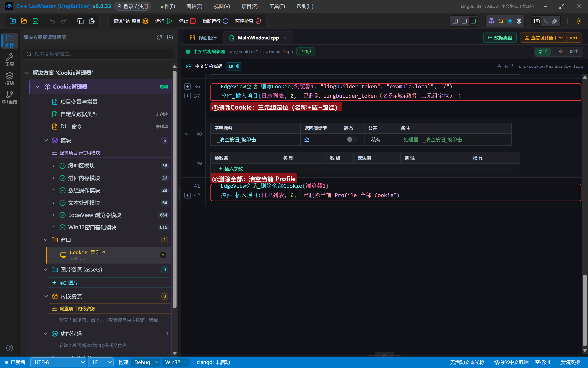Open the Tools sidebar panel
The width and height of the screenshot is (588, 368).
tap(9, 60)
